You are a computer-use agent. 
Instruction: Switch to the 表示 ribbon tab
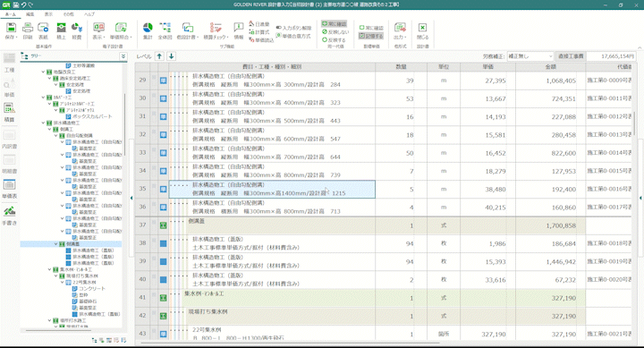coord(48,14)
